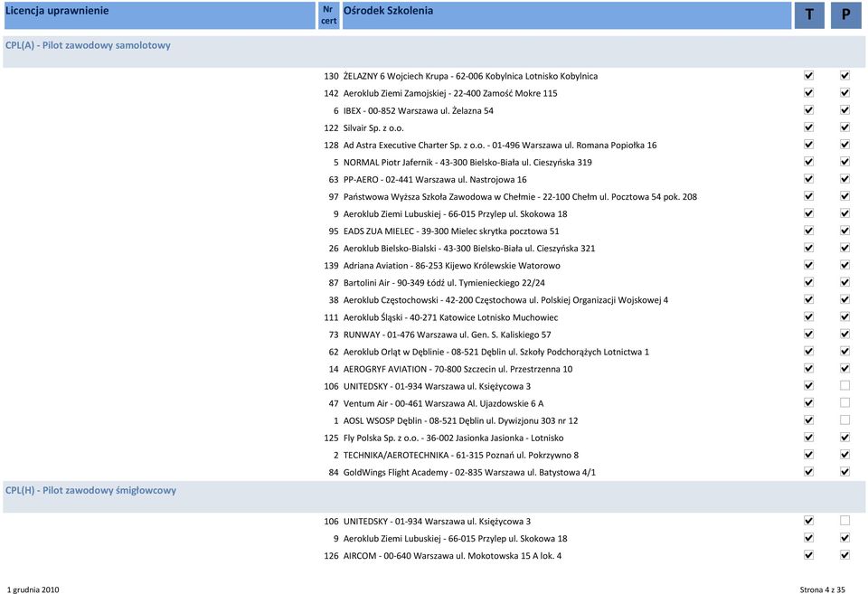The height and width of the screenshot is (594, 868).
Task: Click AEROGRYF AVIATION Szczecin entry
Action: click(458, 369)
